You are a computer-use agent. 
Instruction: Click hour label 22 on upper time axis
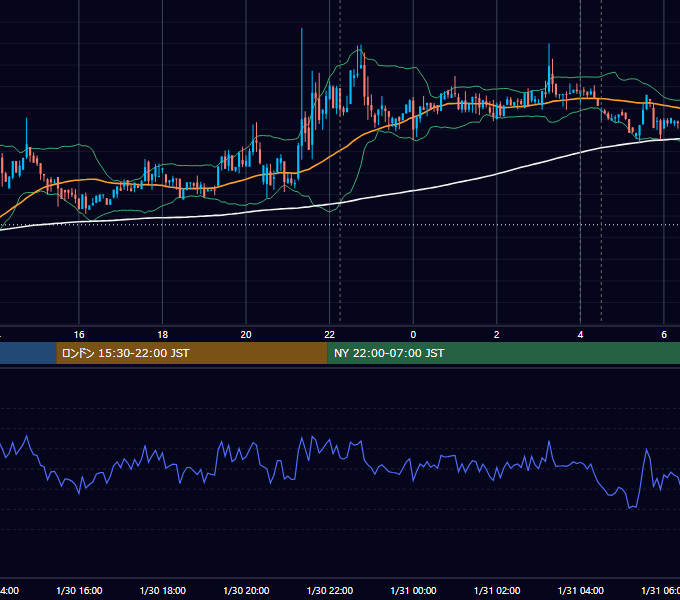(330, 335)
